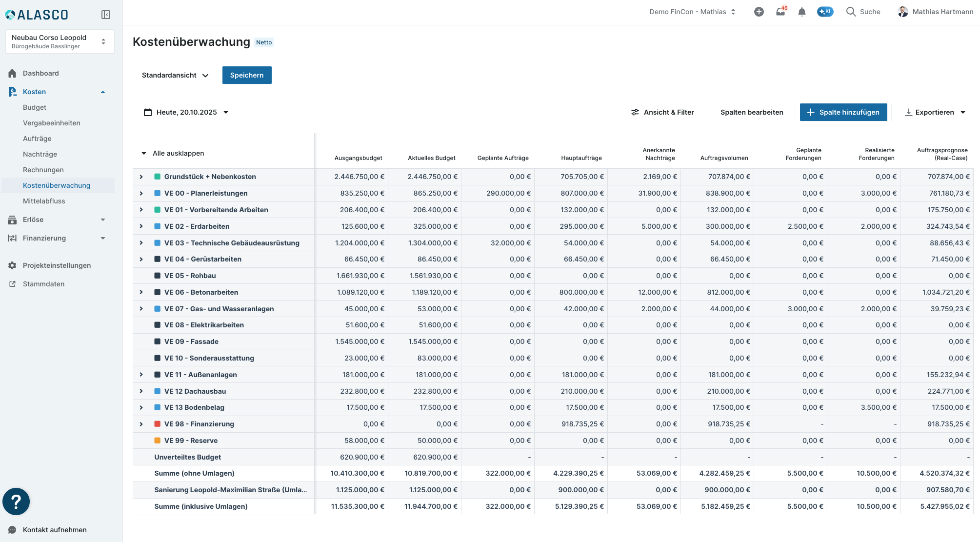Image resolution: width=980 pixels, height=542 pixels.
Task: Click Kontakt aufnehmen chat icon
Action: click(12, 530)
